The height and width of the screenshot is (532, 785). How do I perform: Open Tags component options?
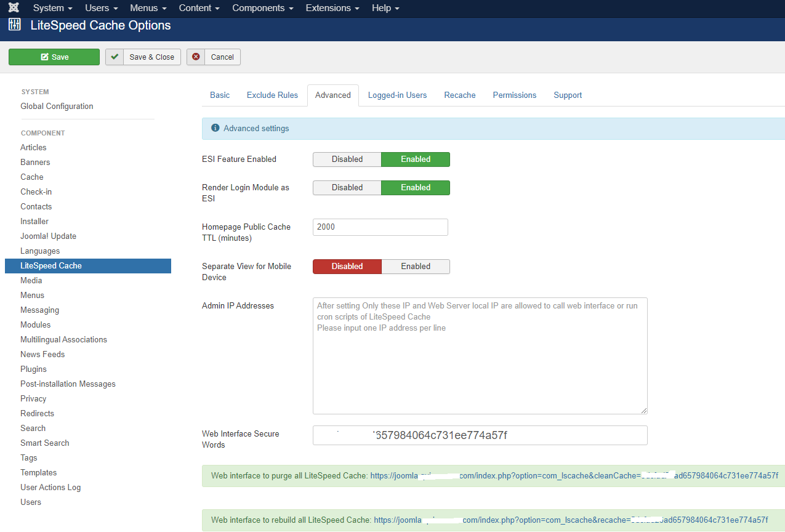pyautogui.click(x=29, y=457)
